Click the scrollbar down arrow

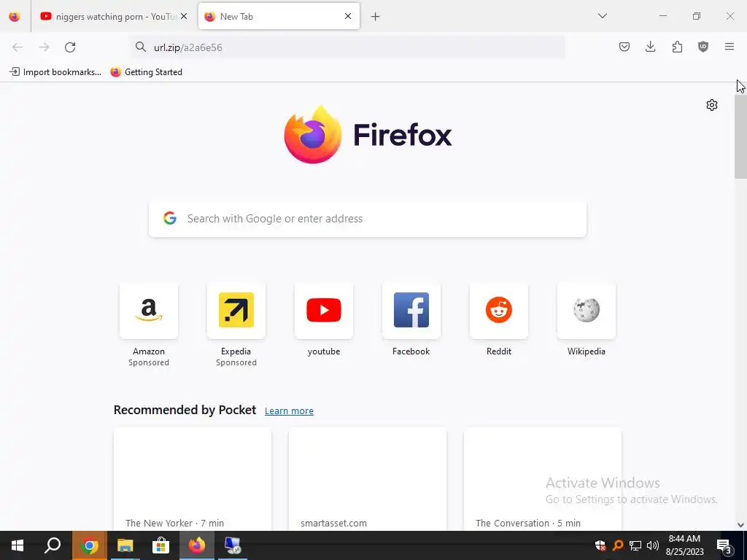[740, 525]
